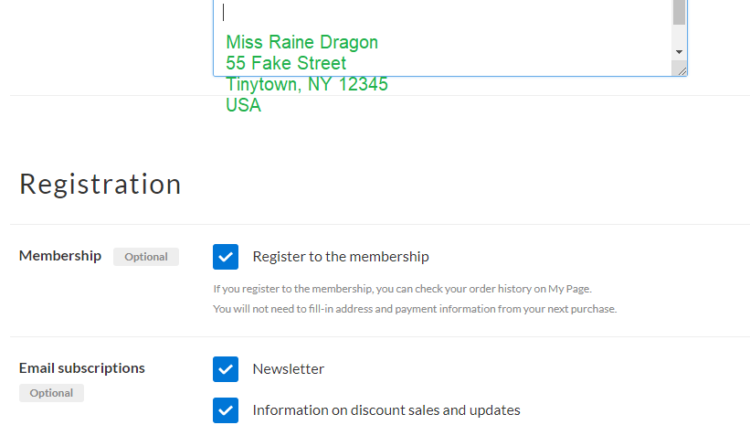Click the "Miss Raine Dragon" address line
Viewport: 750px width, 425px height.
point(302,42)
